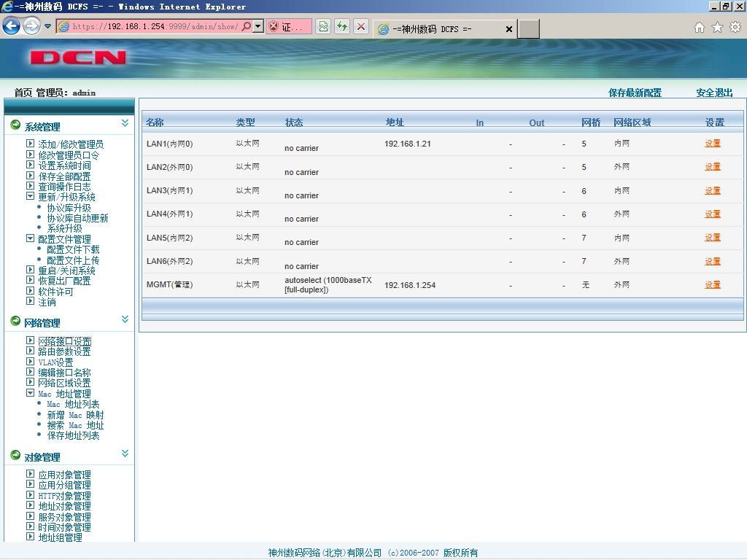Image resolution: width=747 pixels, height=560 pixels.
Task: Open the address bar autocomplete dropdown
Action: tap(258, 26)
